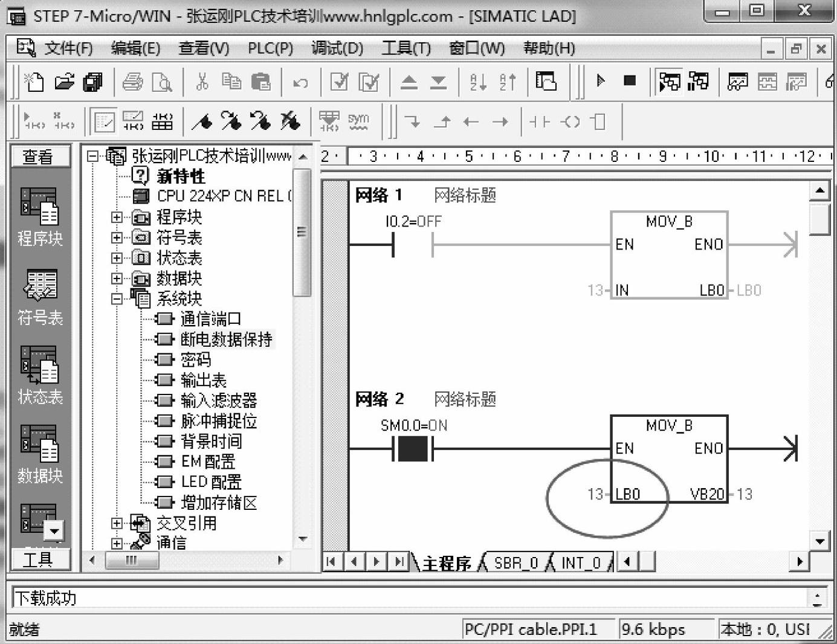Expand the 程序块 tree node
The width and height of the screenshot is (837, 644).
pyautogui.click(x=117, y=217)
